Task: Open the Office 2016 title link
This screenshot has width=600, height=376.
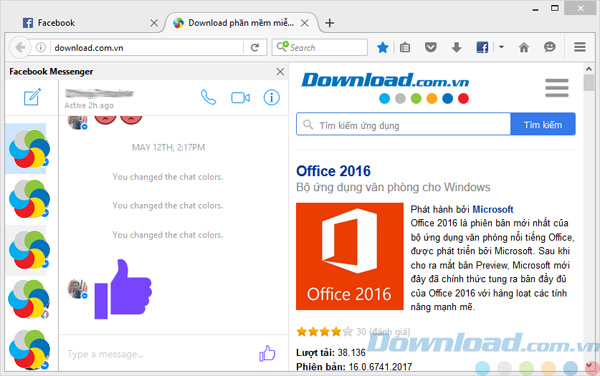Action: pos(333,171)
